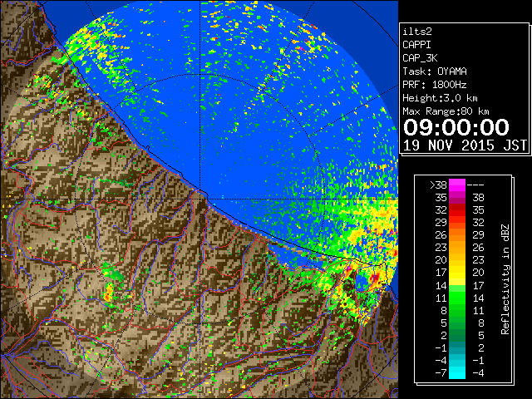This screenshot has height=399, width=532.
Task: Select the light green 14–17 dBZ band
Action: tap(457, 285)
